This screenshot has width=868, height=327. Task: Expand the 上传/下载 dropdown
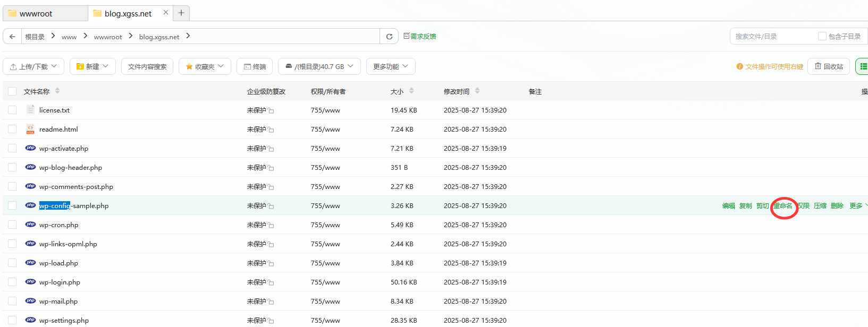[x=33, y=66]
